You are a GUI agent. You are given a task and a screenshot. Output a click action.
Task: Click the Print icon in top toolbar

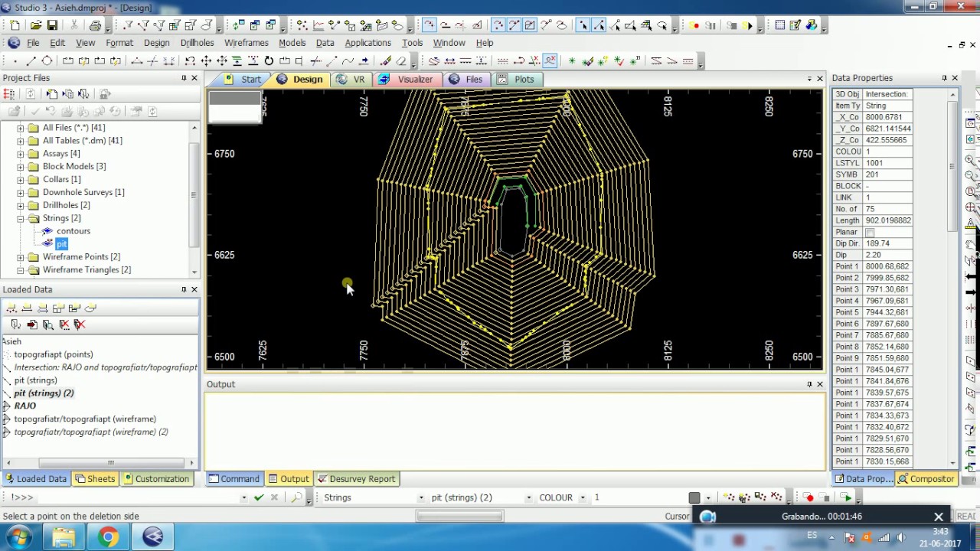95,25
